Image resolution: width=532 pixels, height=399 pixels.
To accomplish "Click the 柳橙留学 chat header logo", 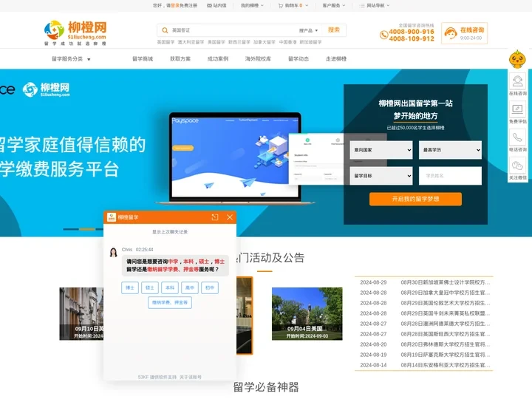I will [x=112, y=217].
